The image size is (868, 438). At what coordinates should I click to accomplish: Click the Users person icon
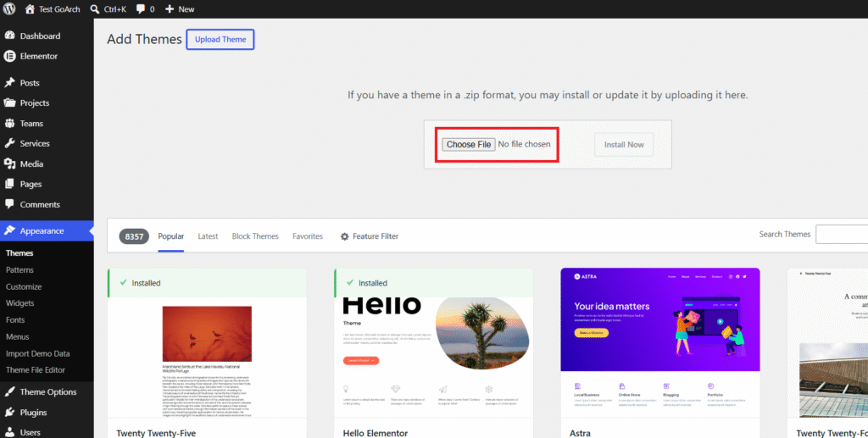[x=9, y=432]
